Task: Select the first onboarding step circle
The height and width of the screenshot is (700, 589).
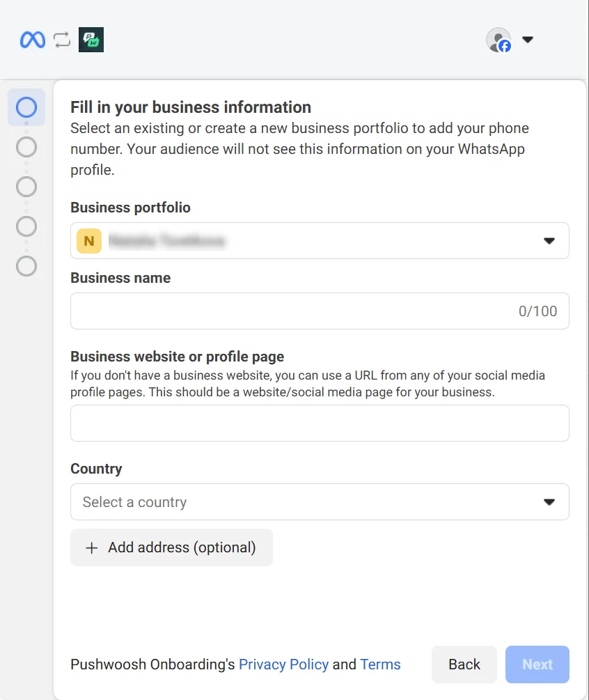Action: tap(26, 107)
